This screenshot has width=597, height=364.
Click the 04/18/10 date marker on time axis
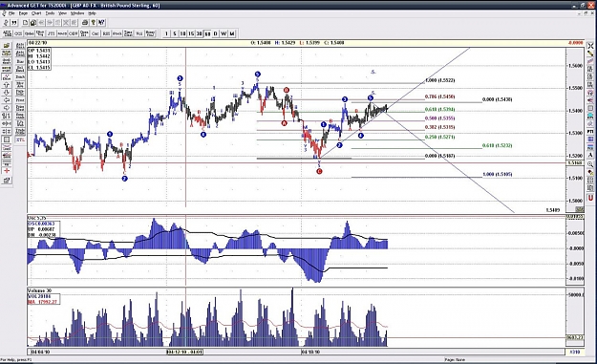tap(310, 352)
